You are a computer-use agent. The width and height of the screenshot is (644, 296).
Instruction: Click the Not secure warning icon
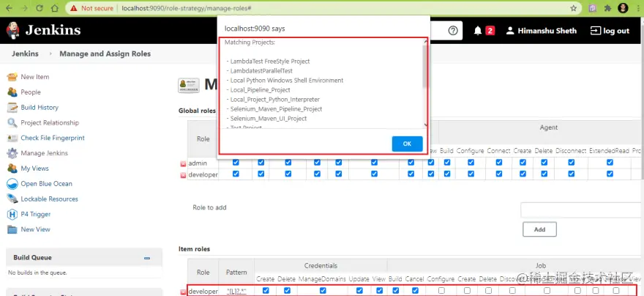coord(74,8)
